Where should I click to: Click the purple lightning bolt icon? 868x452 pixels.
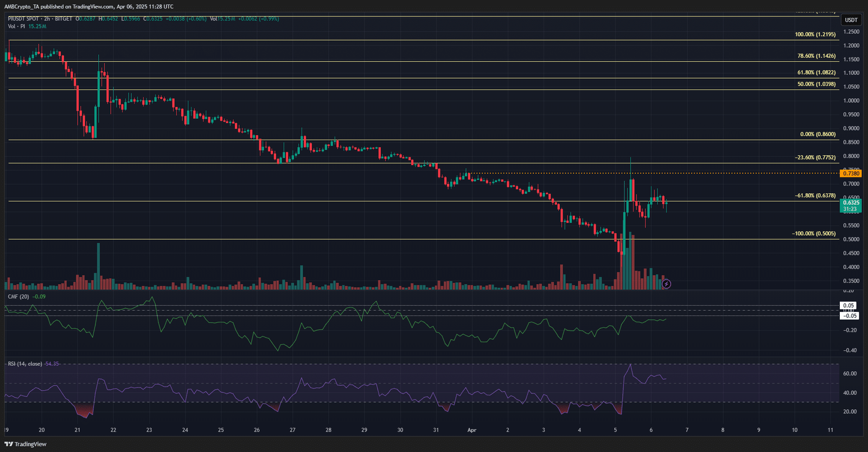(x=666, y=284)
